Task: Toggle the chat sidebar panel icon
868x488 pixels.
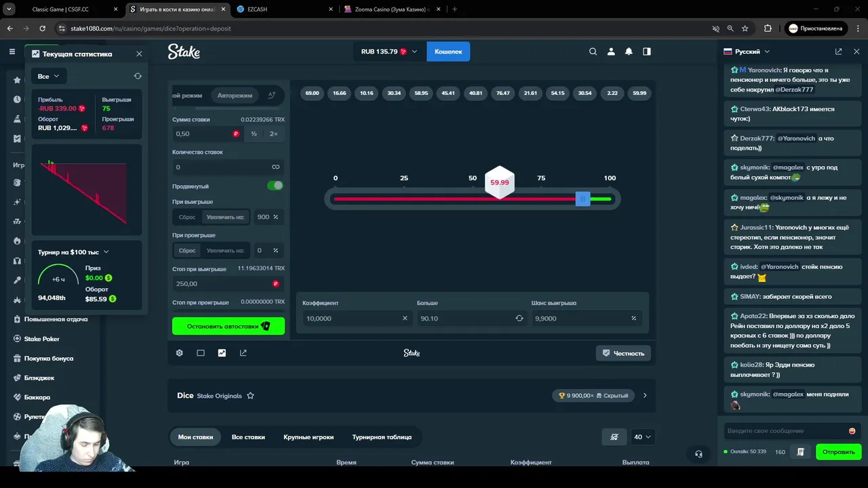Action: 647,52
